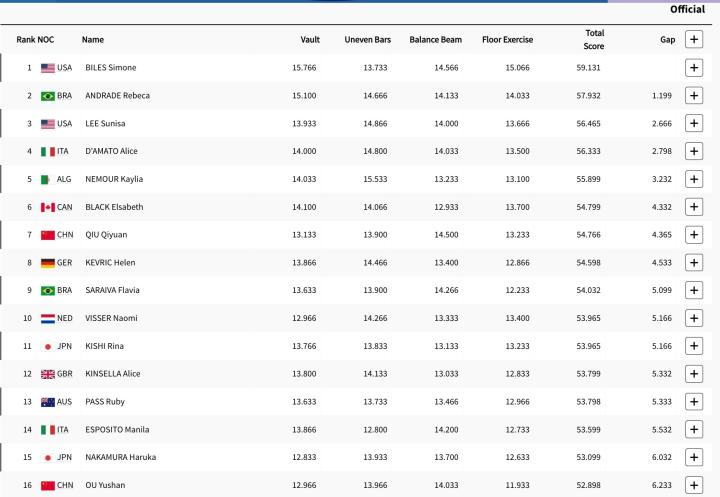Click Algeria flag beside Nemour Kaylia
Viewport: 720px width, 497px height.
point(48,179)
